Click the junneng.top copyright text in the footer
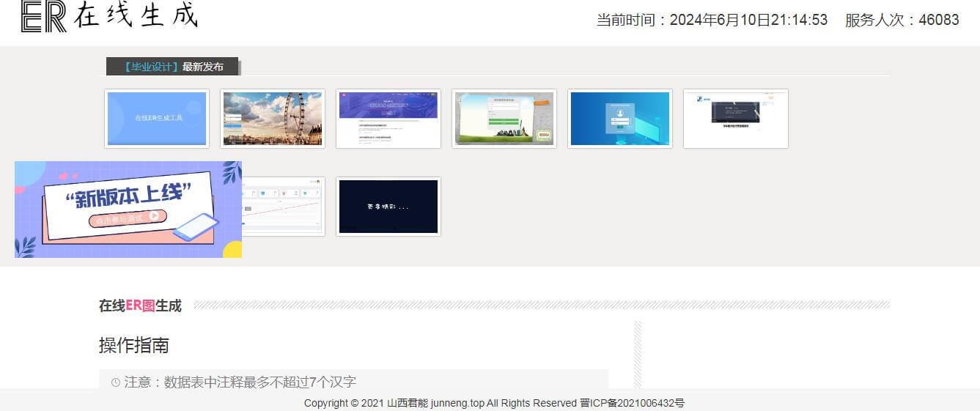The width and height of the screenshot is (980, 411). pos(457,403)
